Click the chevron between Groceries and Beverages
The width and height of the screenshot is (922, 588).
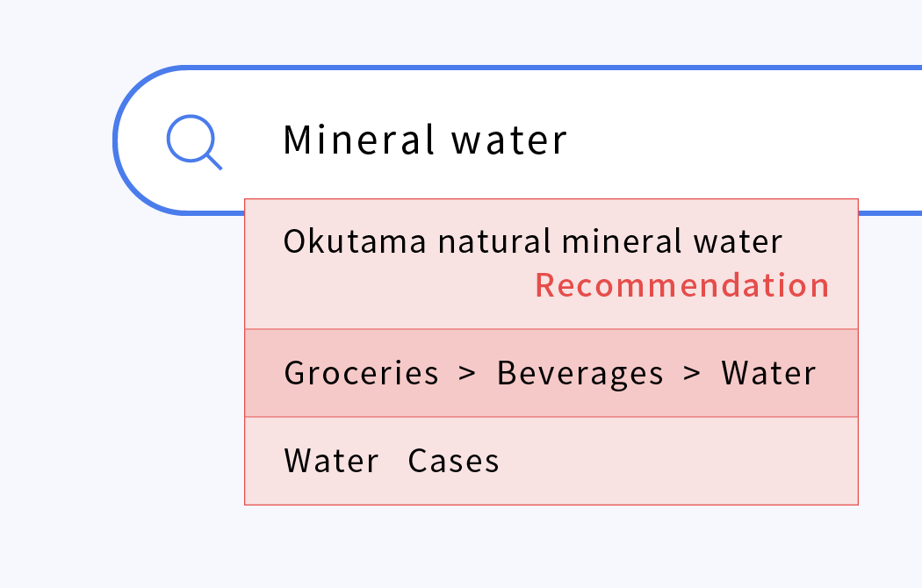click(467, 373)
